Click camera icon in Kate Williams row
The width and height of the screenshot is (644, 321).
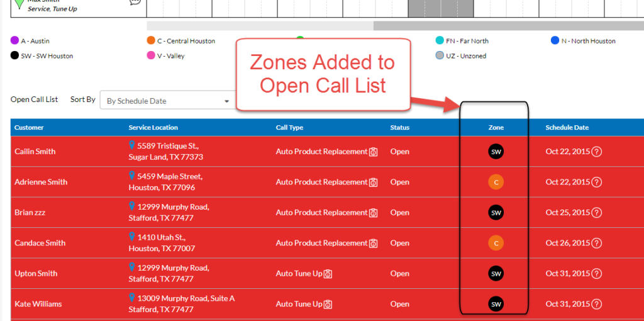pos(328,304)
